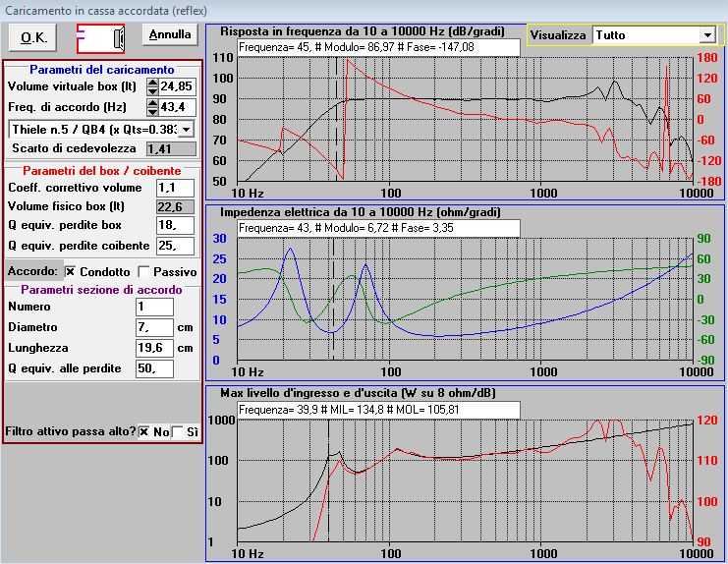
Task: Click the Diametro field showing 7
Action: pos(154,327)
